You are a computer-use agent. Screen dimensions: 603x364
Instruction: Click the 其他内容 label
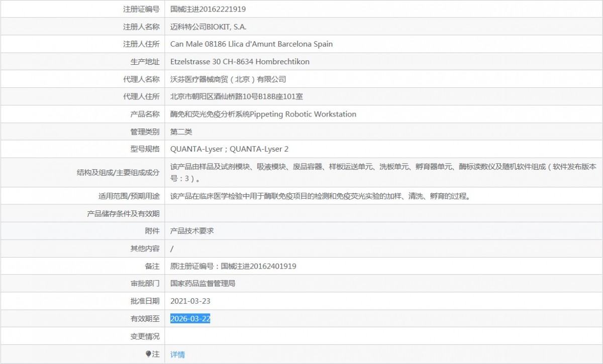pyautogui.click(x=145, y=249)
